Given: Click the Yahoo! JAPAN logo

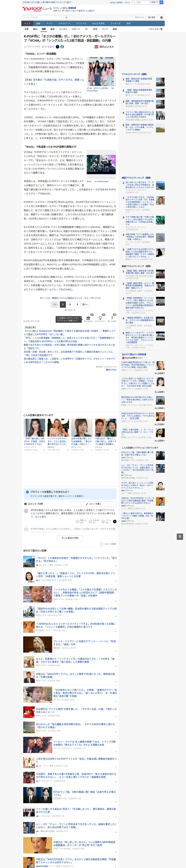Looking at the screenshot, I should click(32, 9).
